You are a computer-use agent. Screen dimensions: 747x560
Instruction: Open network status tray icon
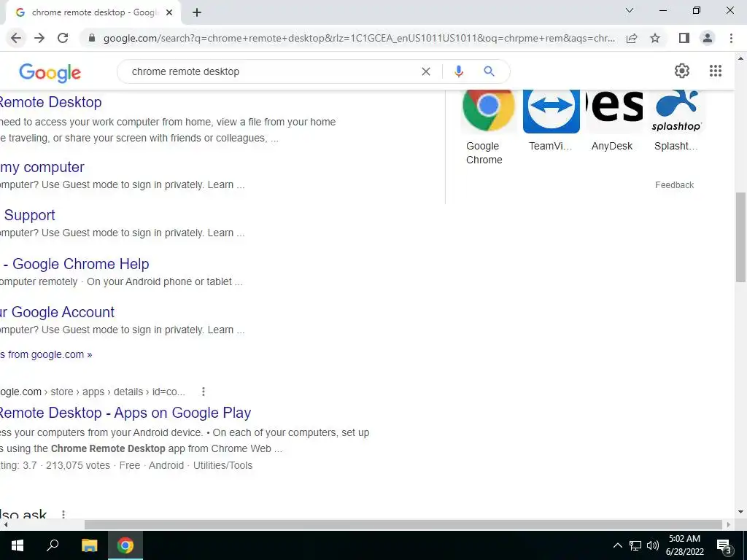635,545
